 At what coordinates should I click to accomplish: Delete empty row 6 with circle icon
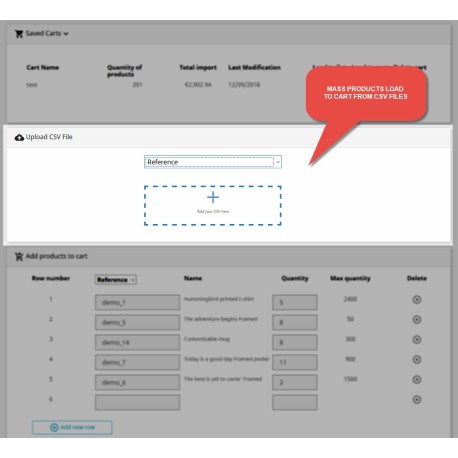[x=417, y=399]
